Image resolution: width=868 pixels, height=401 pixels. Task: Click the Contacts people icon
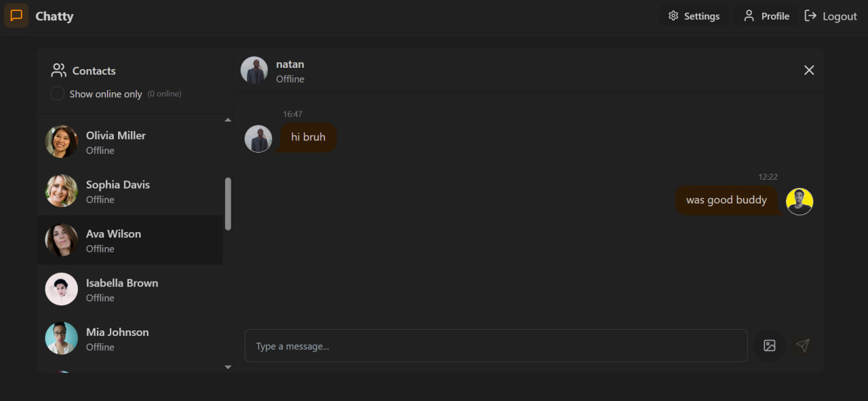pos(58,71)
